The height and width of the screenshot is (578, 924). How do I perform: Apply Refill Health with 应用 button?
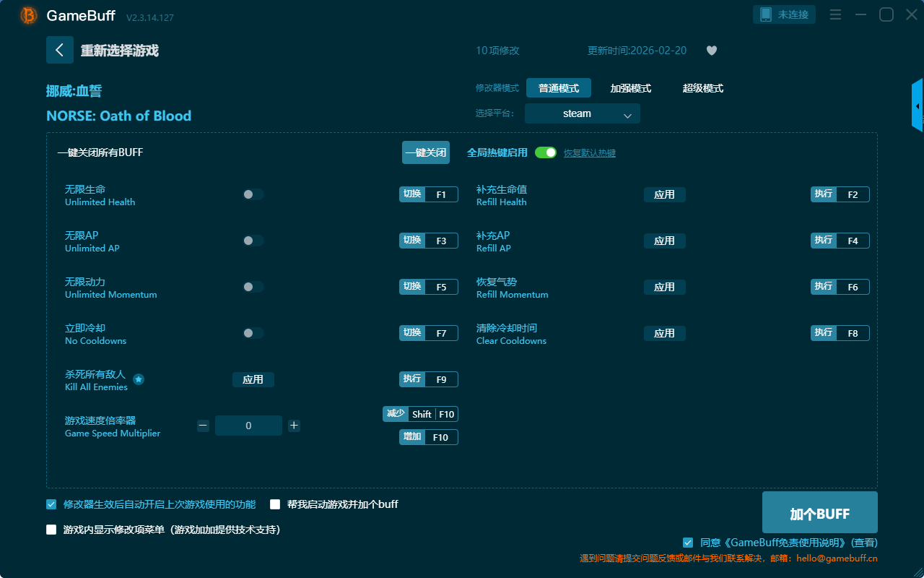coord(664,194)
